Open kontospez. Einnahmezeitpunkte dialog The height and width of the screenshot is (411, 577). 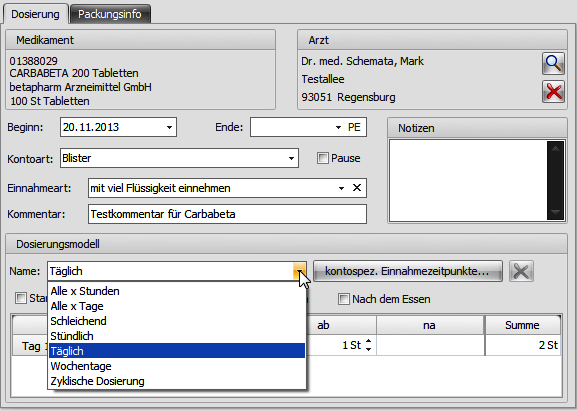407,272
